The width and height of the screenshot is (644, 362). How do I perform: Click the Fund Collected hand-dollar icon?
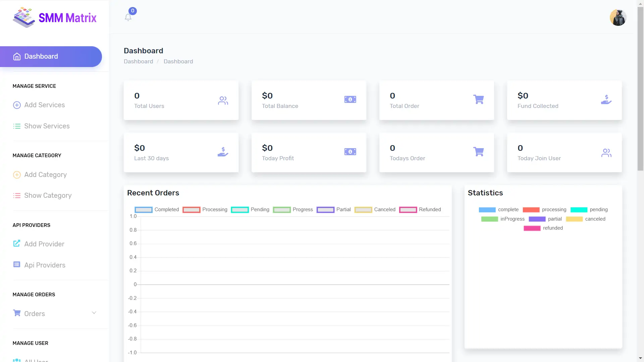(x=606, y=100)
